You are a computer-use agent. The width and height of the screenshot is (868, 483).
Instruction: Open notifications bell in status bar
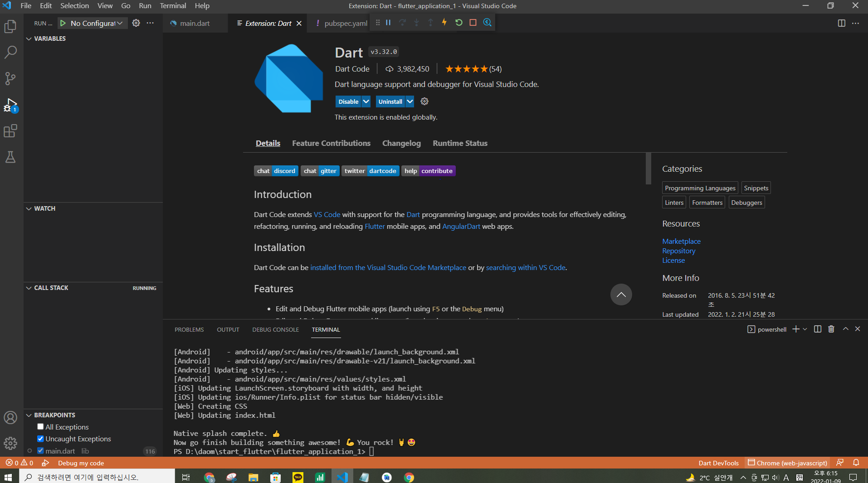(856, 463)
